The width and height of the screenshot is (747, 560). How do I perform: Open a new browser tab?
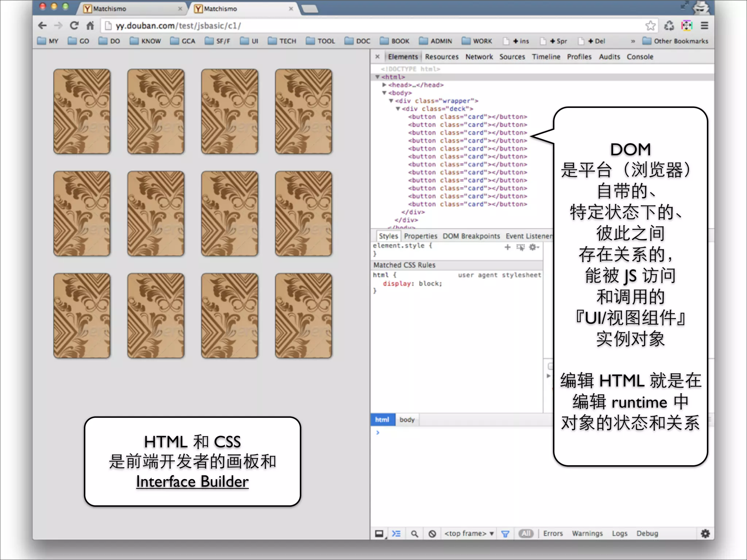[x=310, y=9]
